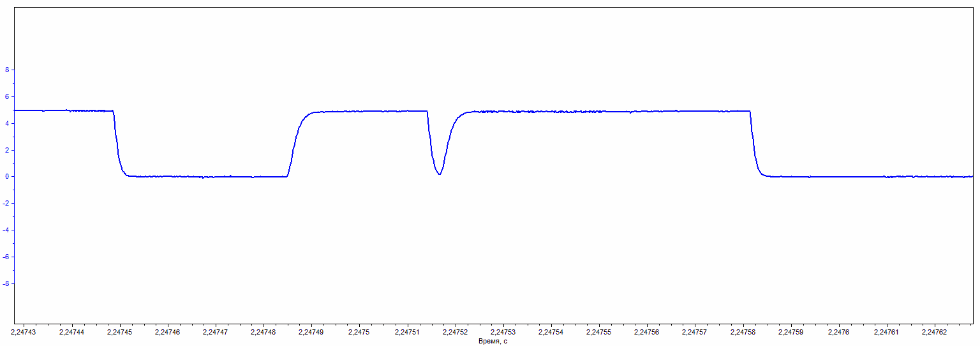
Task: Click the Y-axis value -8
Action: click(x=6, y=283)
